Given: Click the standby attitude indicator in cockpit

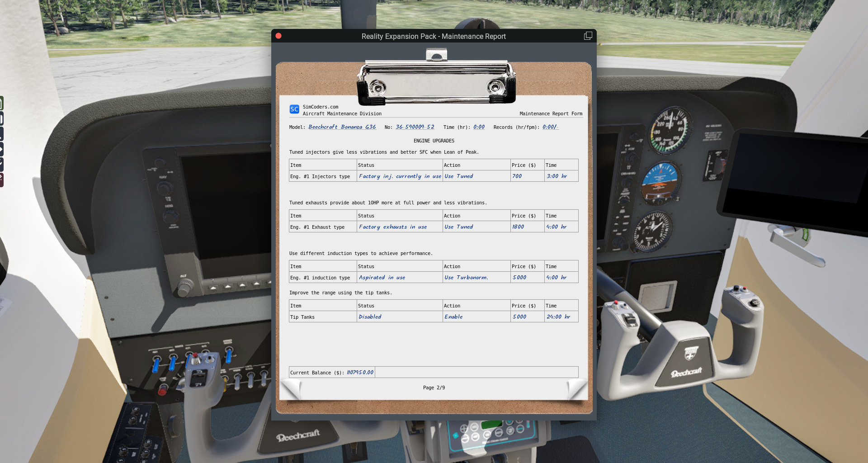Looking at the screenshot, I should 660,183.
